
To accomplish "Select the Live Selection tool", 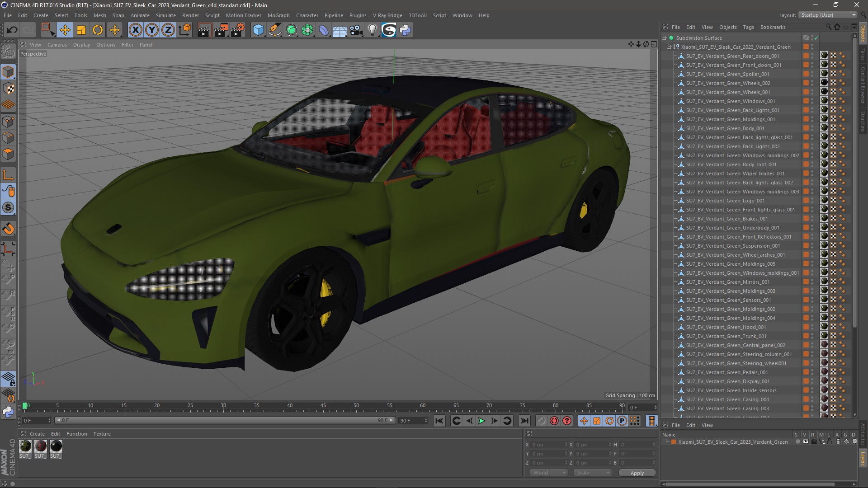I will pos(48,30).
